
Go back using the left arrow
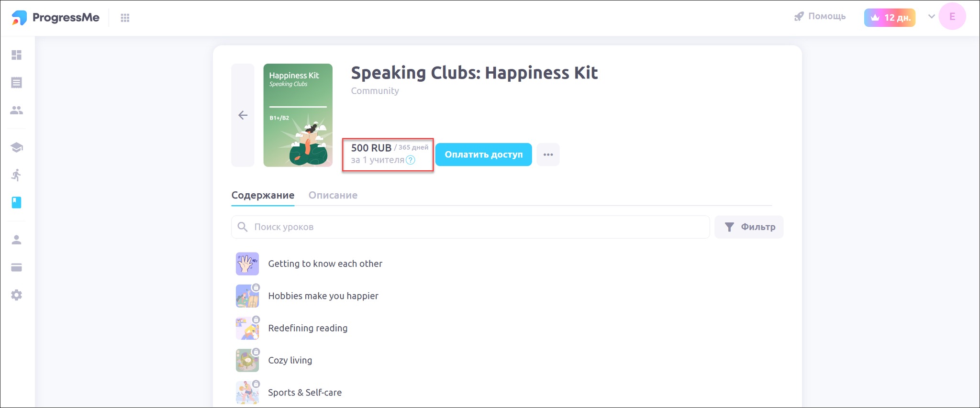(x=243, y=115)
